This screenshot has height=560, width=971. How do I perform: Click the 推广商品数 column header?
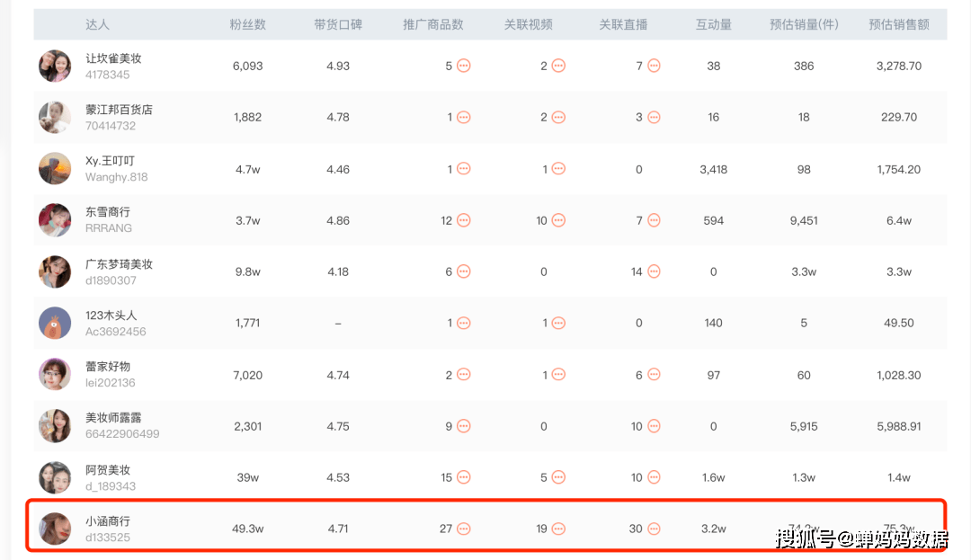click(x=432, y=24)
